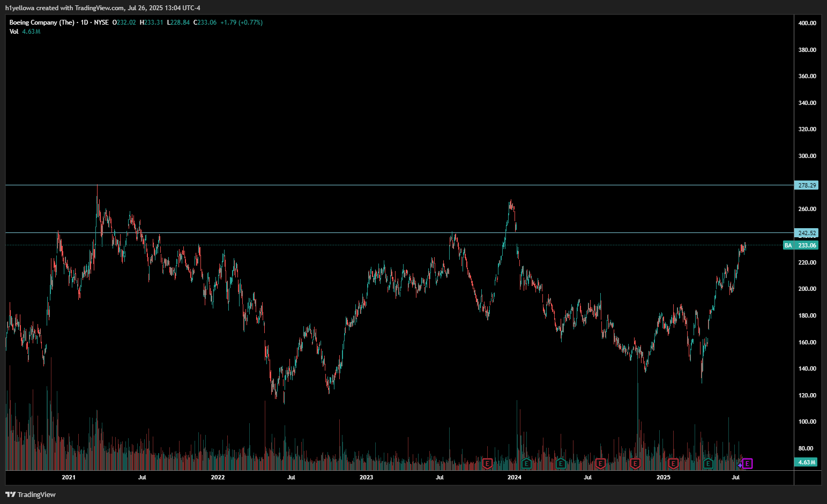This screenshot has width=827, height=504.
Task: Click the change value +1.79 (+0.77%)
Action: (x=241, y=22)
